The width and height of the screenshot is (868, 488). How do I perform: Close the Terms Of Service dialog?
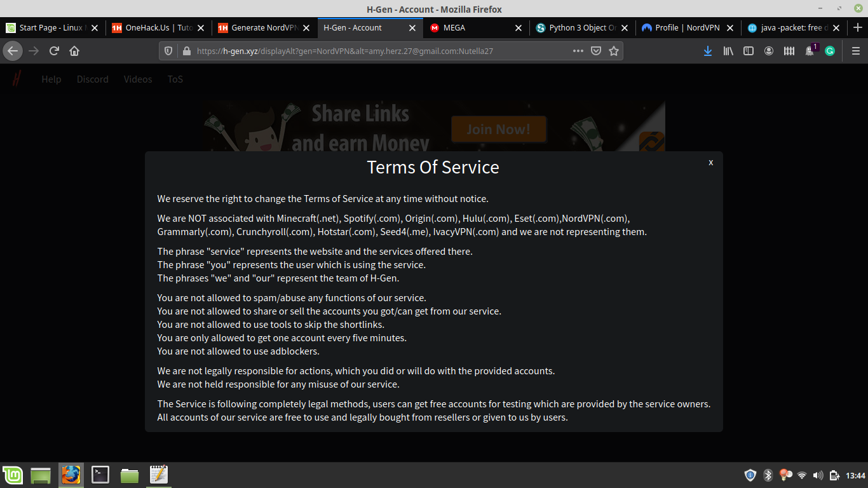click(x=710, y=163)
